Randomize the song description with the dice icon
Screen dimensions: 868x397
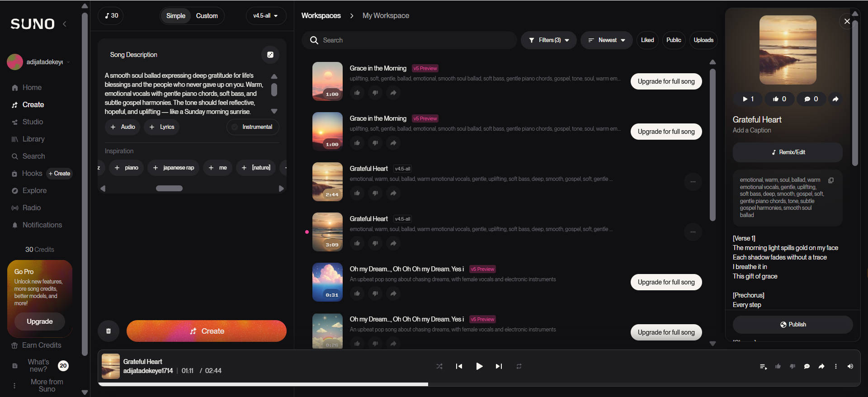(x=270, y=55)
